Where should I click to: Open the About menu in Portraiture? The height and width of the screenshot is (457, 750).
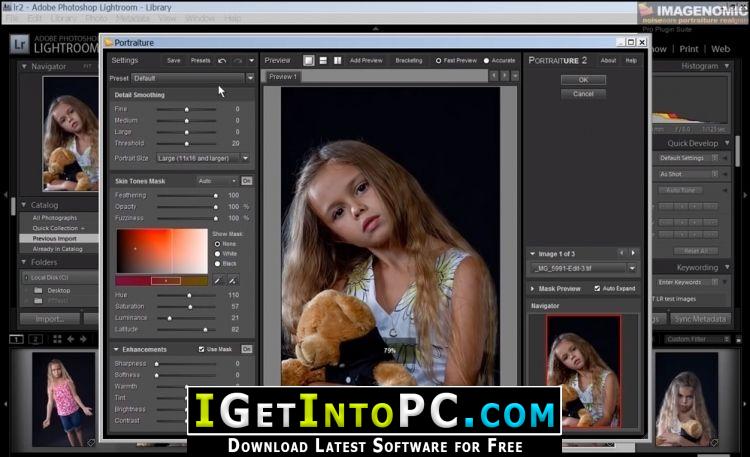point(608,60)
